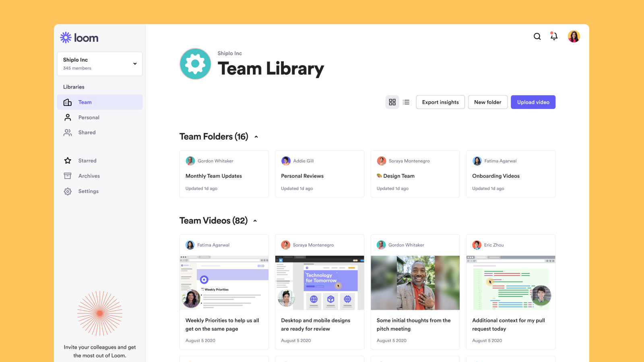
Task: Play the Technology for Tomorrow video thumbnail
Action: pos(320,283)
